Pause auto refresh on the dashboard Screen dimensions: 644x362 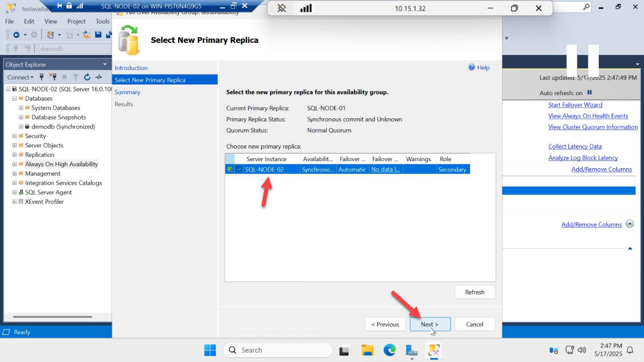[589, 93]
